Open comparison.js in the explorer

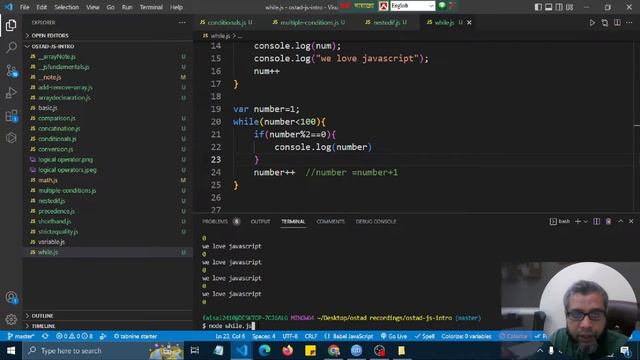[57, 118]
